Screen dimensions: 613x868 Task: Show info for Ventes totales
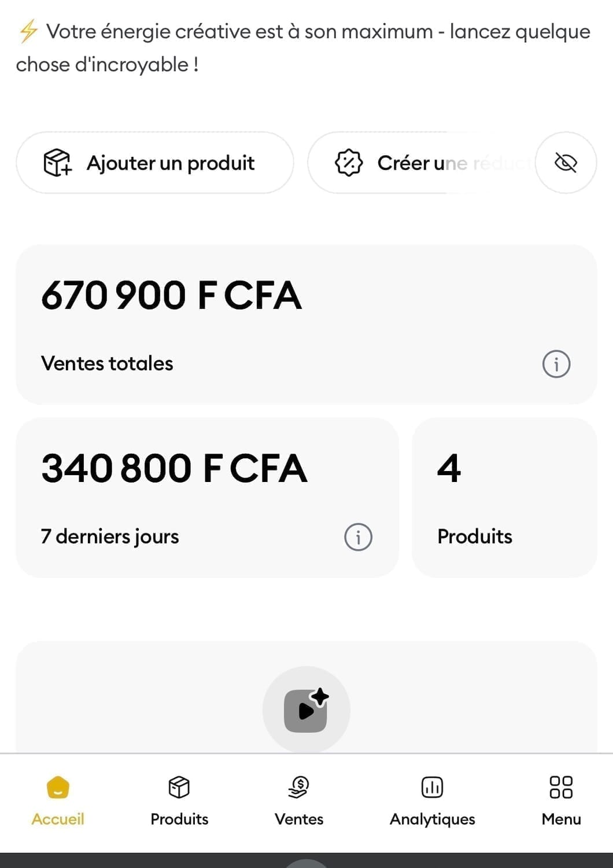tap(556, 364)
